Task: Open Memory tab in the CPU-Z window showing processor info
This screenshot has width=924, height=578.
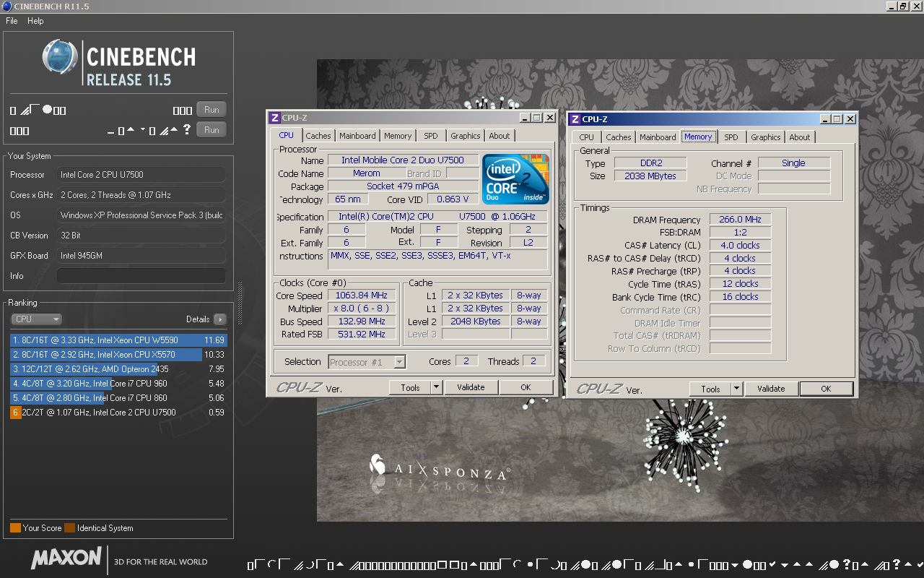Action: pos(398,136)
